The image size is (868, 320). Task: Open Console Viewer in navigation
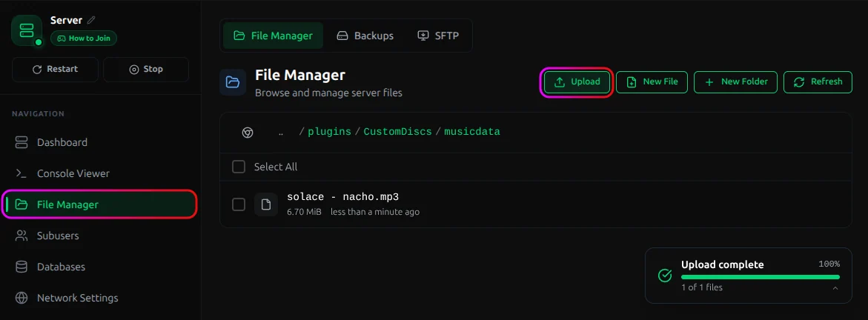coord(99,173)
